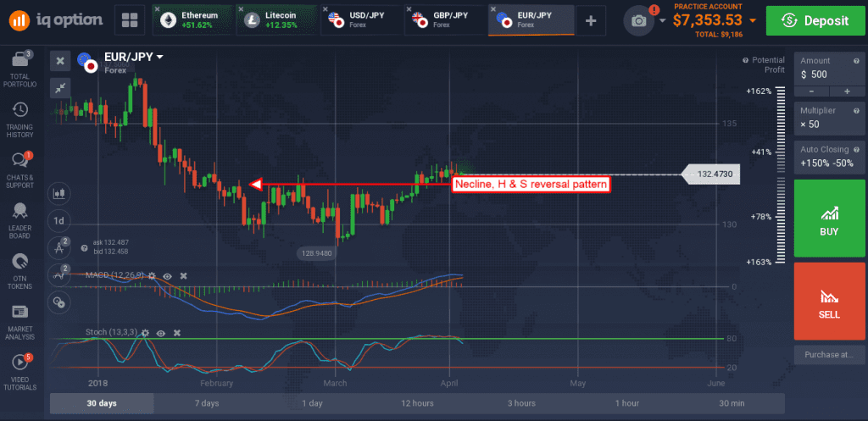Open the candlestick chart type selector
The image size is (868, 421).
coord(58,193)
